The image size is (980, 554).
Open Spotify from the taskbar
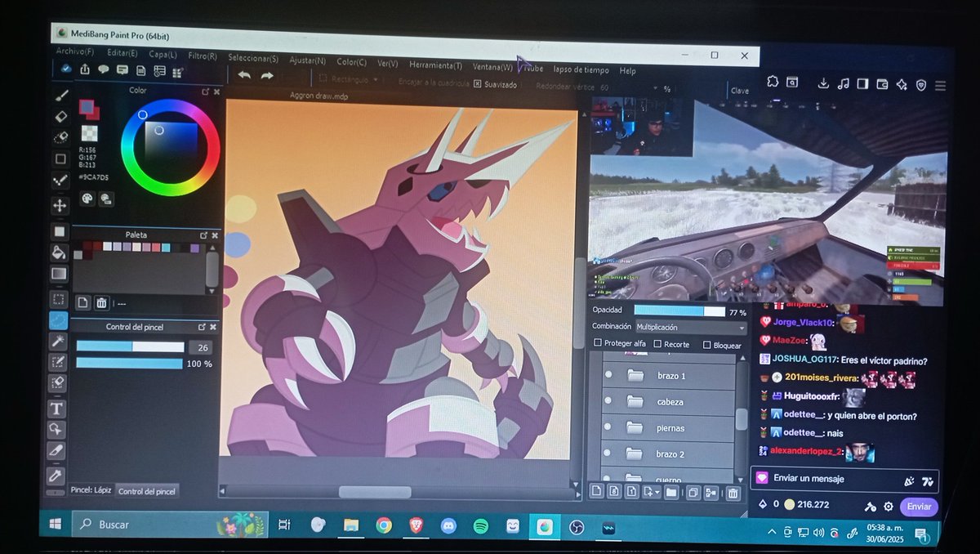point(480,526)
